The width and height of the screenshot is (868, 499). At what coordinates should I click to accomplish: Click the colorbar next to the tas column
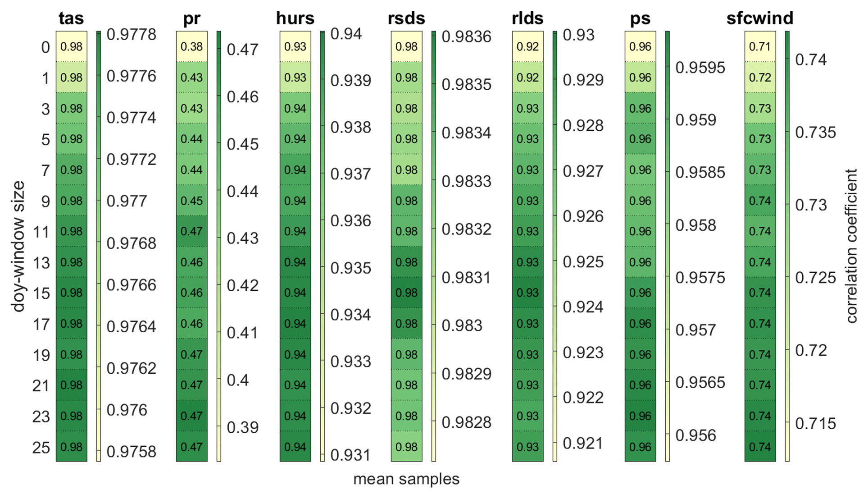click(x=98, y=246)
